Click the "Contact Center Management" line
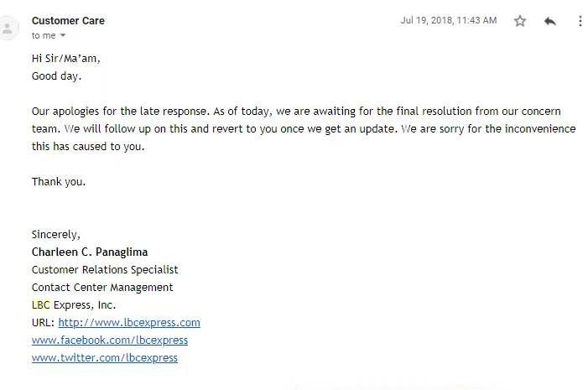Screen dimensions: 588x390 (x=102, y=287)
